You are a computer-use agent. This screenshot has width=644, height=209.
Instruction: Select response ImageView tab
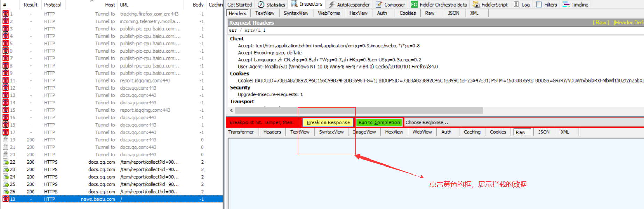coord(364,132)
